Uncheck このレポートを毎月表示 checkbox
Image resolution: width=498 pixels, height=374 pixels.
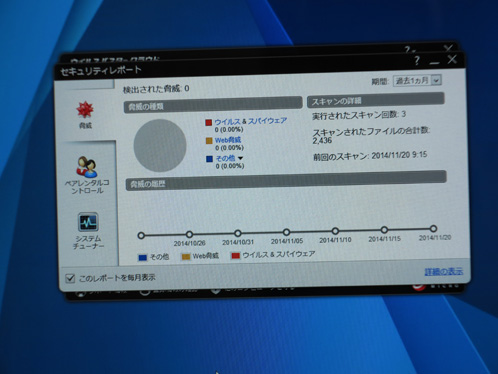(70, 278)
